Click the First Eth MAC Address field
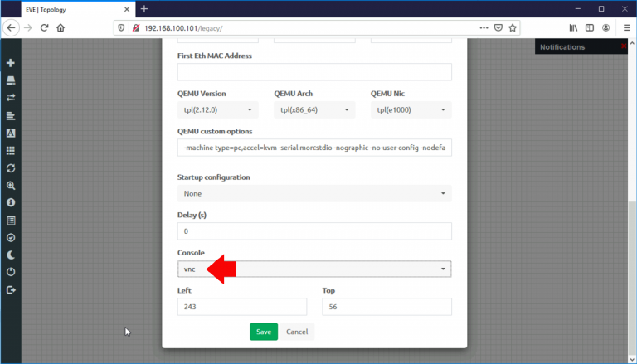 click(314, 72)
